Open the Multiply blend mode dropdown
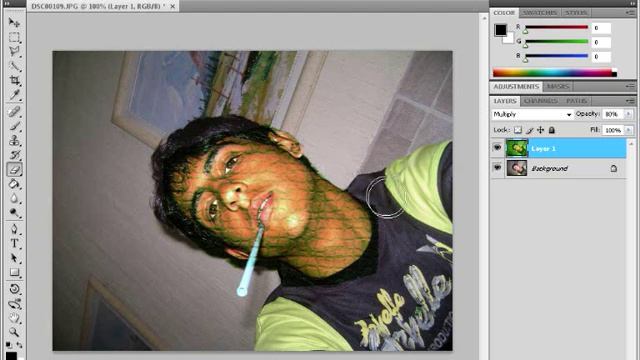 pos(532,114)
